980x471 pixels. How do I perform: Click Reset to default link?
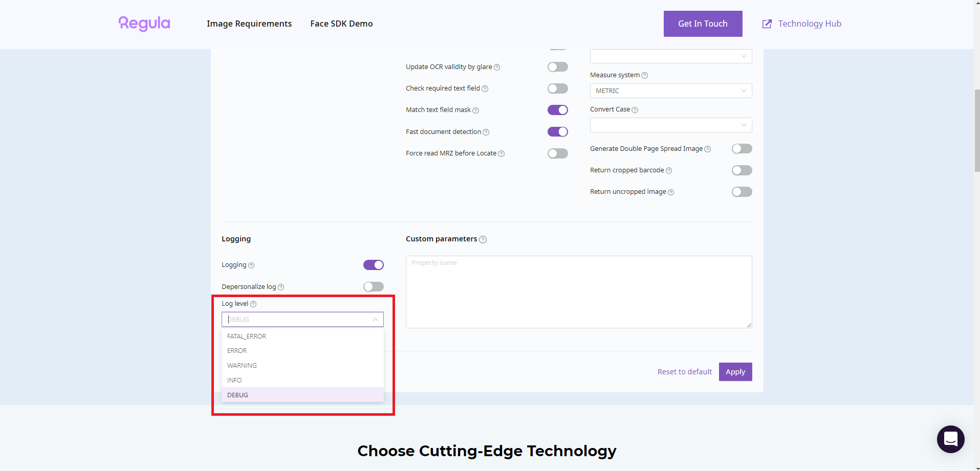click(x=684, y=372)
